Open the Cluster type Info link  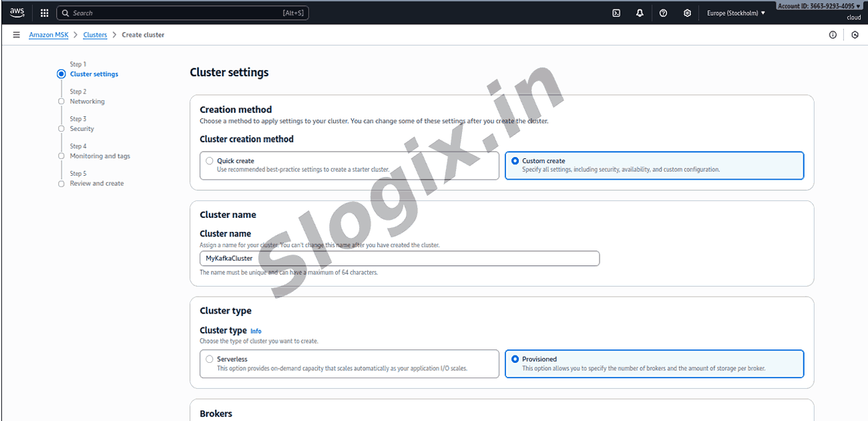tap(256, 331)
